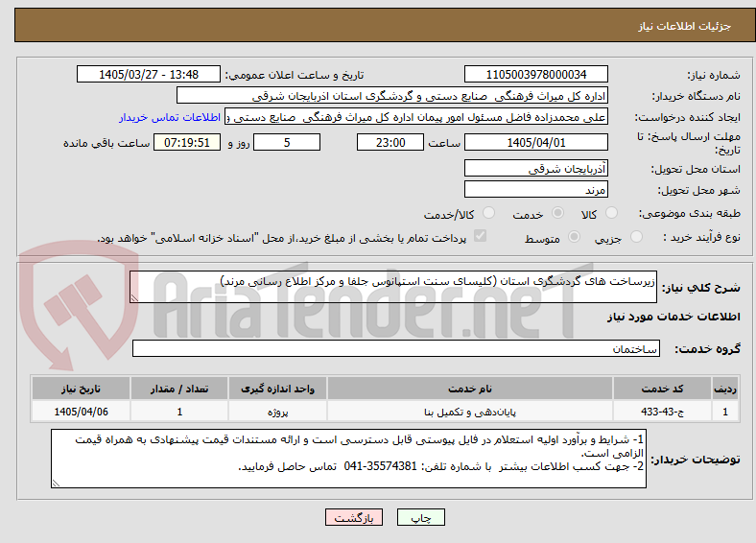This screenshot has width=756, height=543.
Task: Click the واحد اندازه گیری column header
Action: (277, 389)
